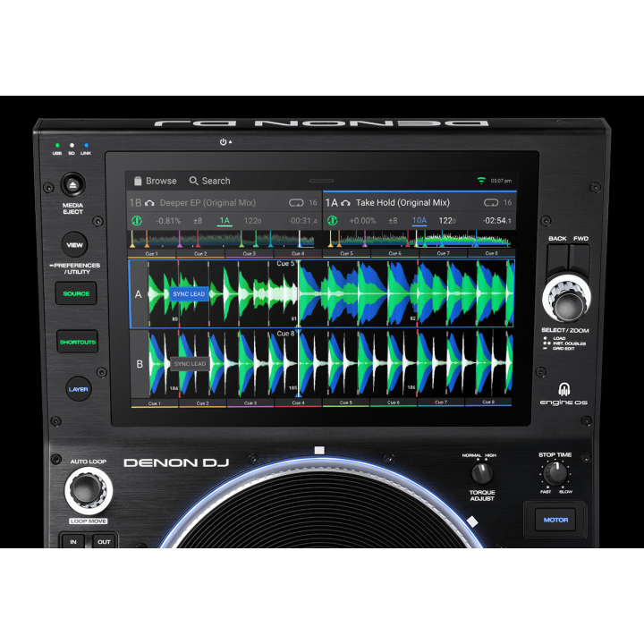Toggle the loop icon on deck 1B
644x644 pixels.
pos(296,202)
